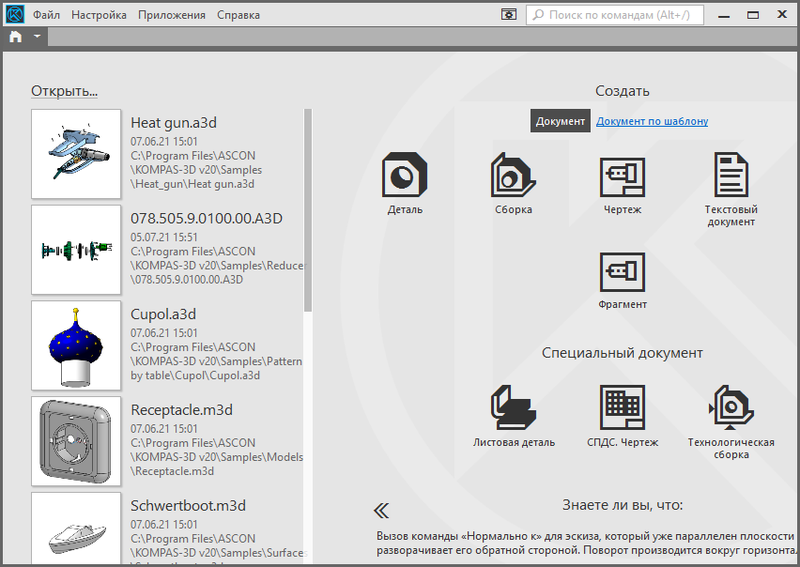Create a new Чертеж document

click(x=622, y=183)
